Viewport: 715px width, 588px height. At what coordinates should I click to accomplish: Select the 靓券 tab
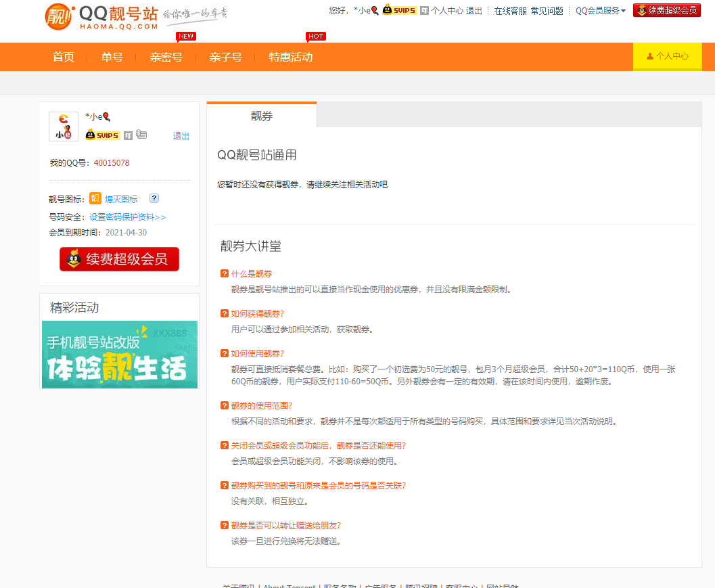tap(262, 116)
